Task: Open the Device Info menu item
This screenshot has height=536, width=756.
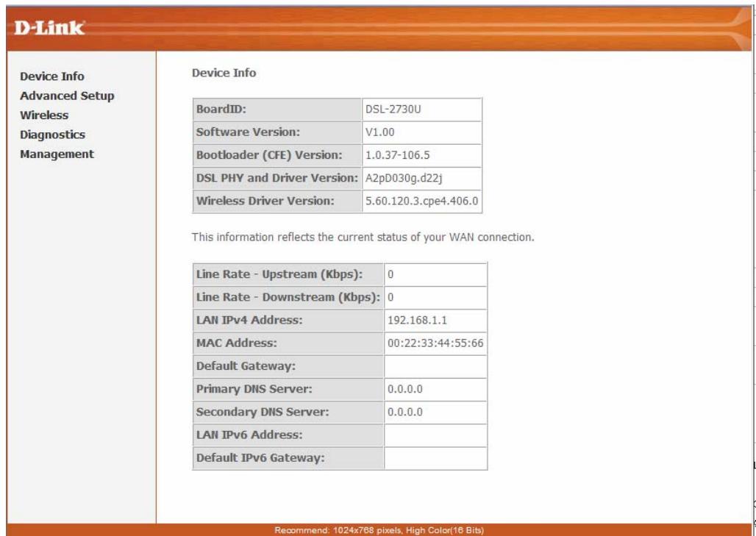Action: coord(52,76)
